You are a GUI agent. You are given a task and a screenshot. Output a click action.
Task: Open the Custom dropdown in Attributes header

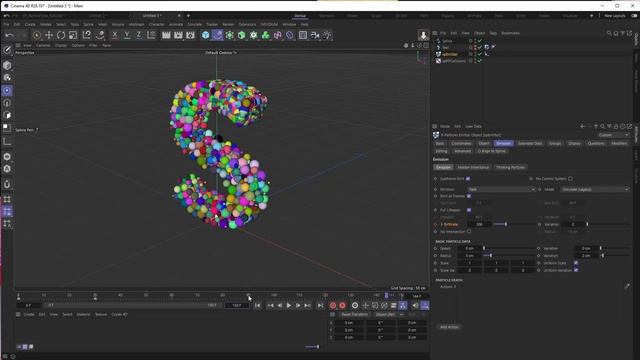pos(613,135)
